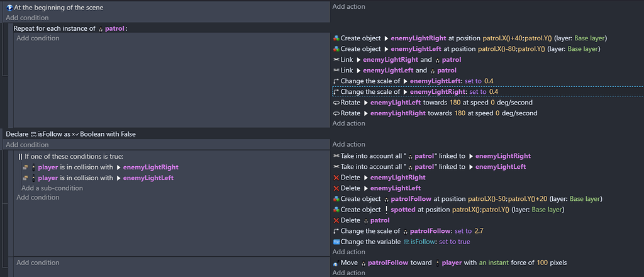This screenshot has height=277, width=644.
Task: Add condition inside the Repeat for each patrol event
Action: point(38,38)
